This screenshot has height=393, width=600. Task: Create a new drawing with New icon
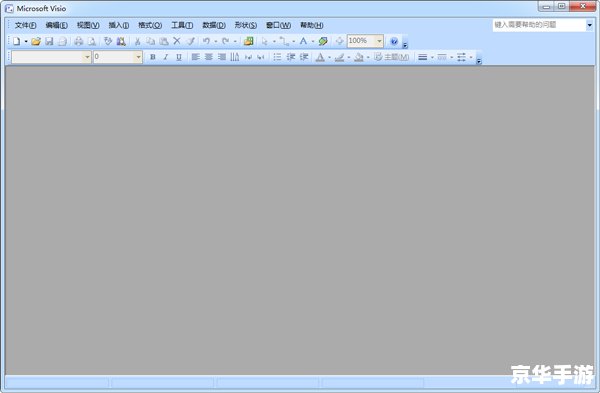click(16, 41)
